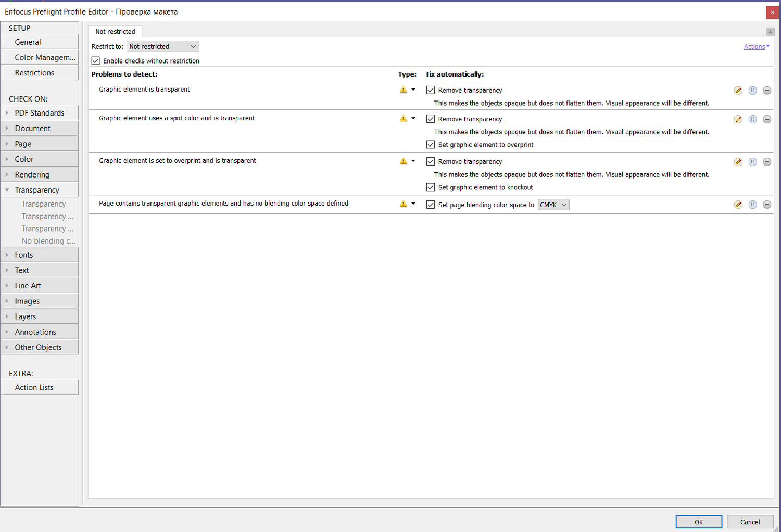Uncheck Remove transparency for "Graphic element is transparent"

click(x=431, y=90)
